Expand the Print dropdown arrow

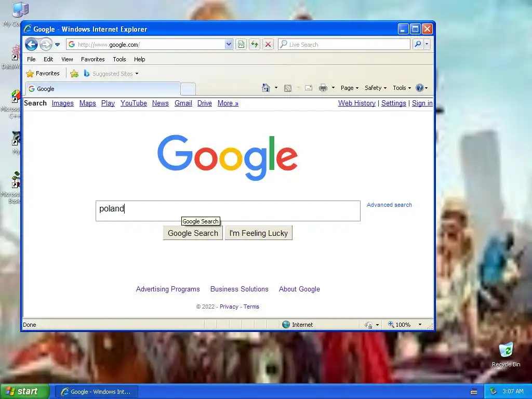(x=333, y=88)
